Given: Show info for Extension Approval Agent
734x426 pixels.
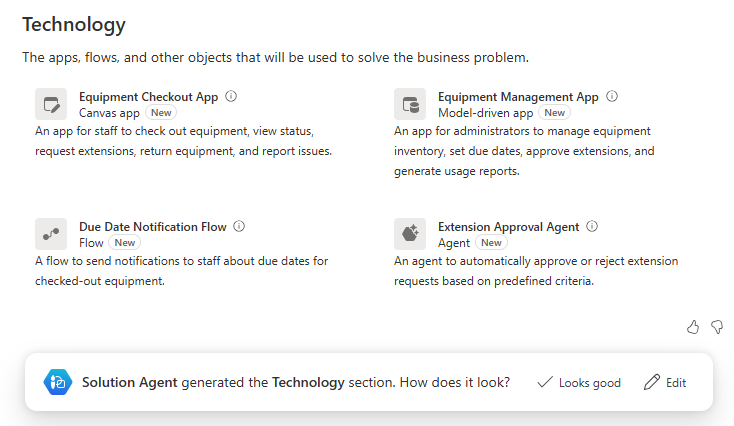Looking at the screenshot, I should click(592, 227).
